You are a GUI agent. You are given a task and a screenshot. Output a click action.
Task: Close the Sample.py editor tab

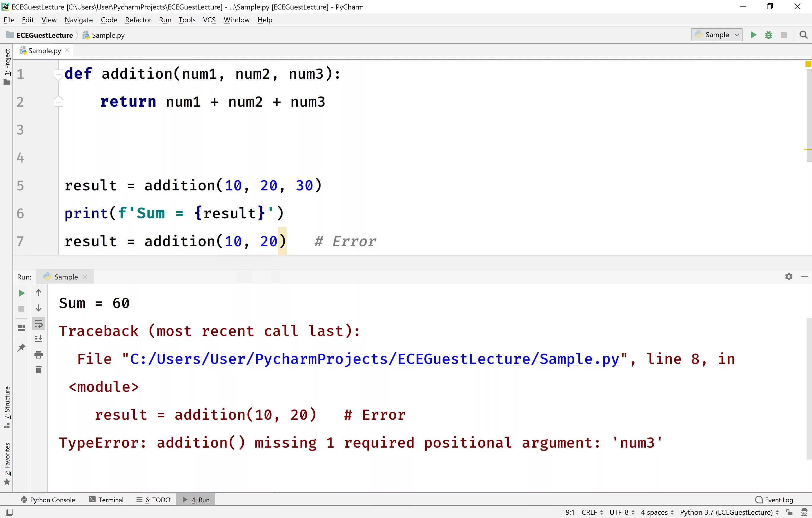tap(67, 50)
